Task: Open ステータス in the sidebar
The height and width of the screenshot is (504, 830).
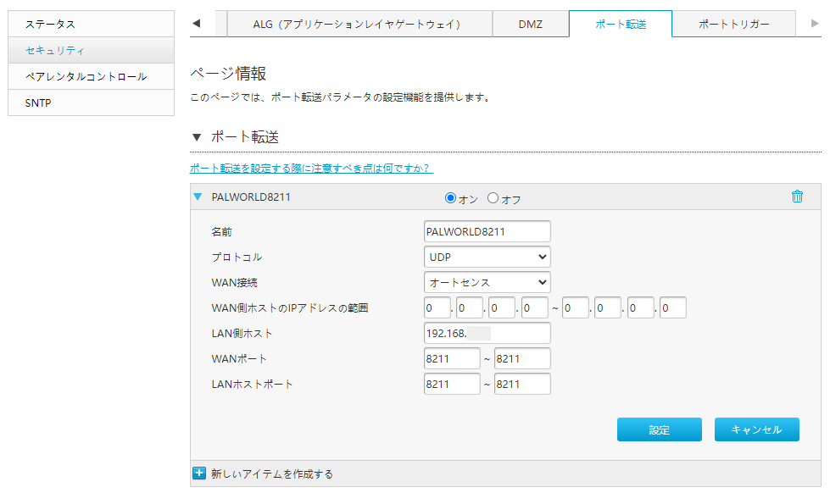Action: tap(91, 25)
